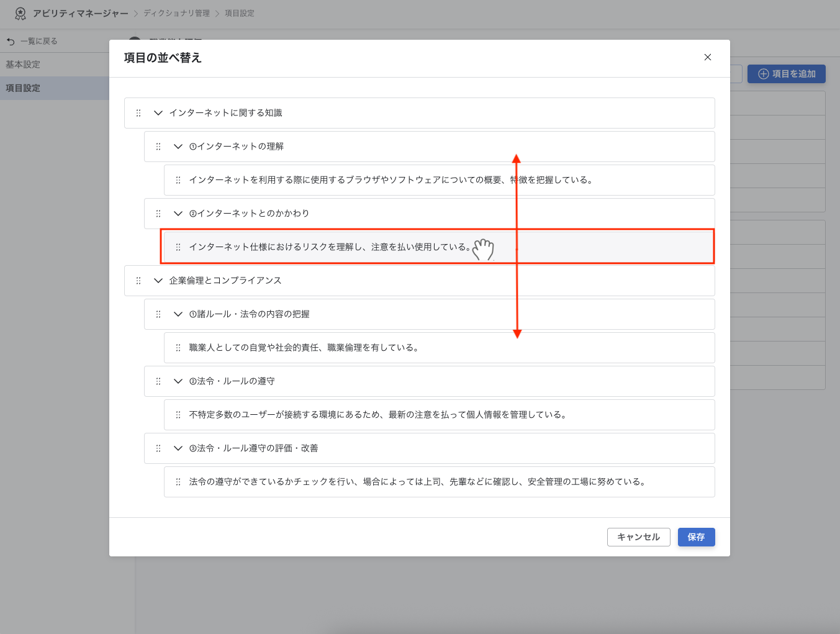Collapse the インターネットに関する知識 group
Image resolution: width=840 pixels, height=634 pixels.
[158, 113]
